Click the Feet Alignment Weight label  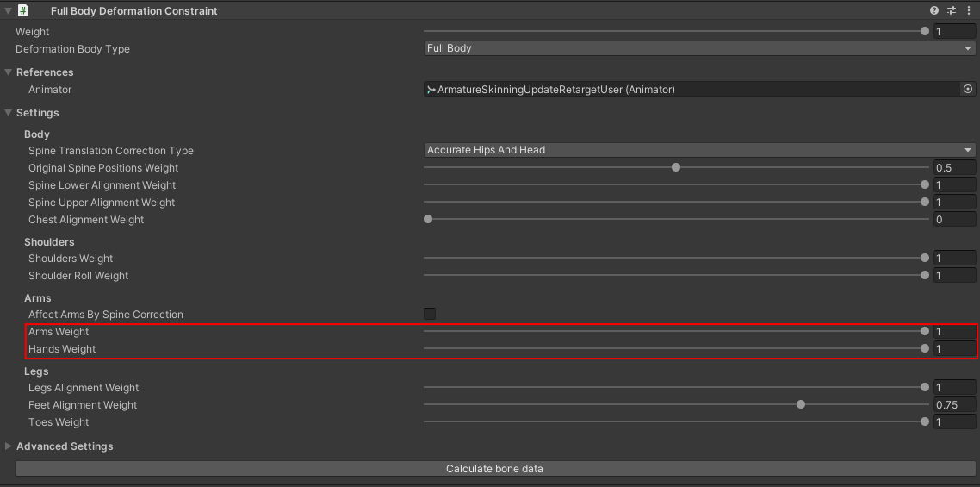click(83, 405)
